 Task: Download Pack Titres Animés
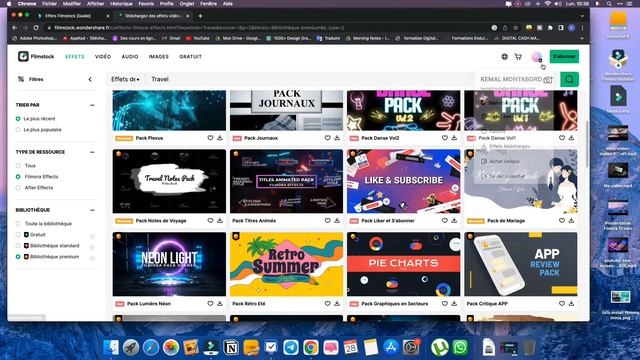[337, 220]
